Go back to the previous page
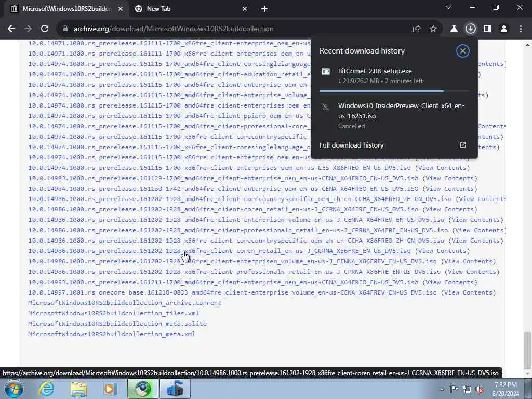The width and height of the screenshot is (532, 399). 11,29
